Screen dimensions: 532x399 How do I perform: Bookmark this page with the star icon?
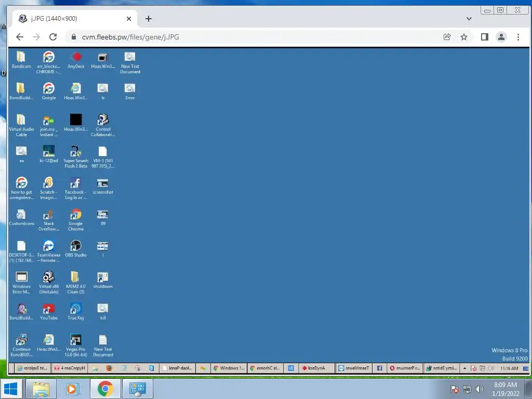464,37
